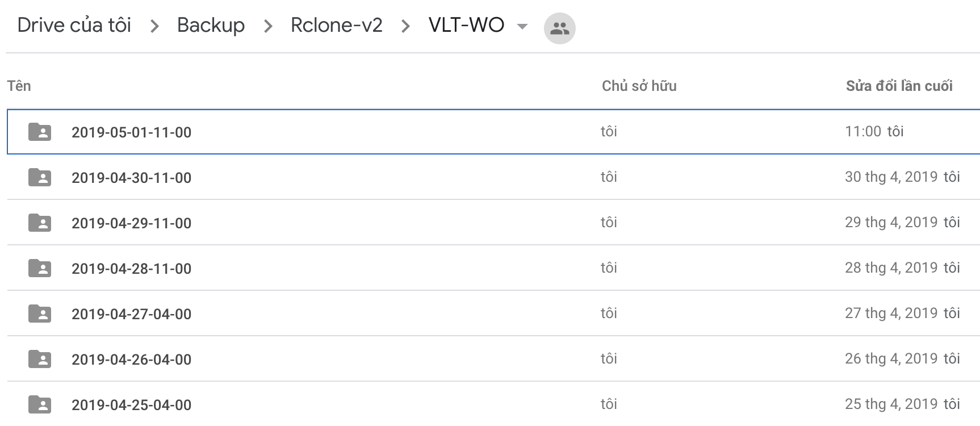Click shared folder icon for 2019-04-26-04-00
Image resolution: width=980 pixels, height=426 pixels.
40,359
